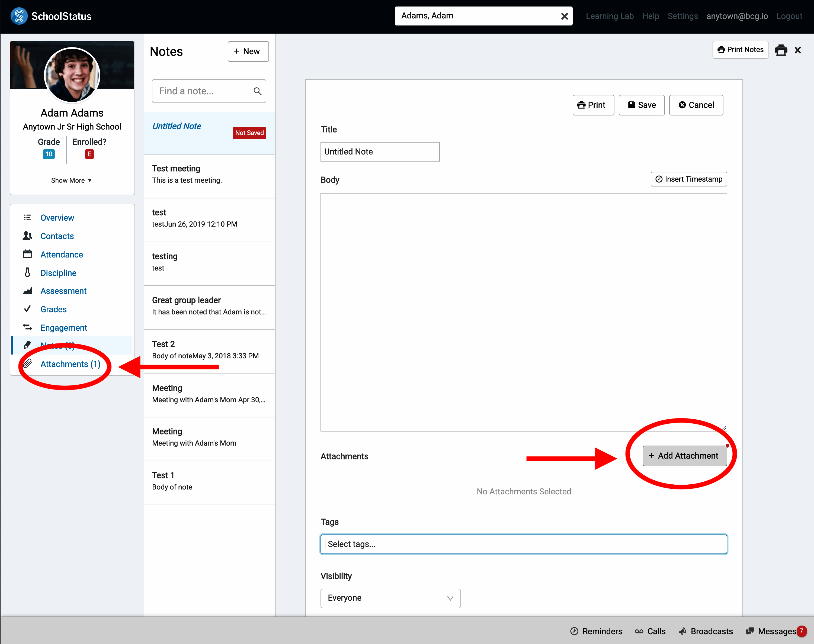Viewport: 814px width, 644px height.
Task: Create a New note
Action: (248, 51)
